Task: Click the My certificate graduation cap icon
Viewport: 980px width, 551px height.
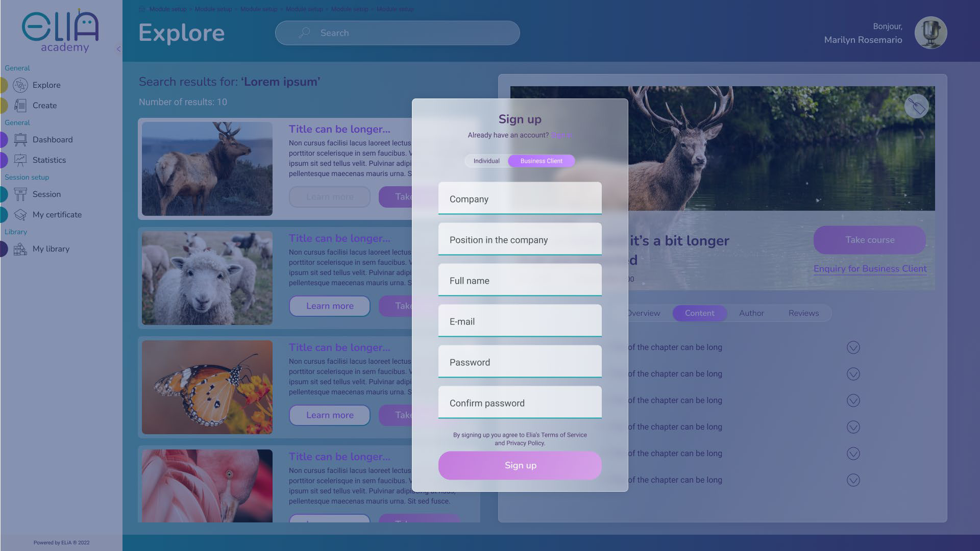Action: coord(20,215)
